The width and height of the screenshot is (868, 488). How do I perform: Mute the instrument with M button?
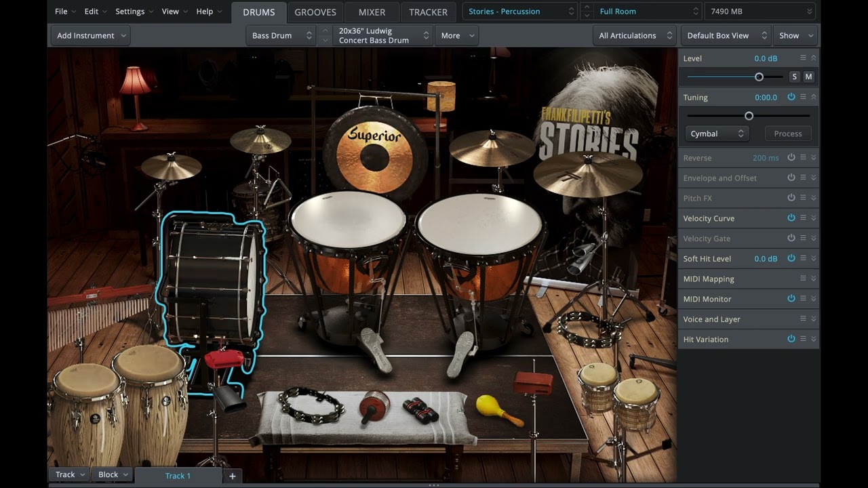pos(808,77)
